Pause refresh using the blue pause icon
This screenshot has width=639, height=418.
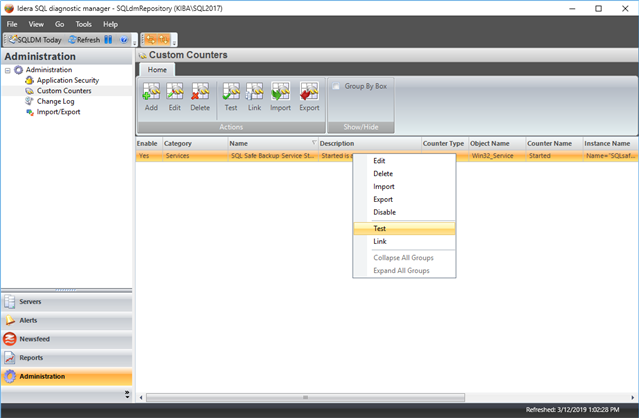tap(108, 40)
